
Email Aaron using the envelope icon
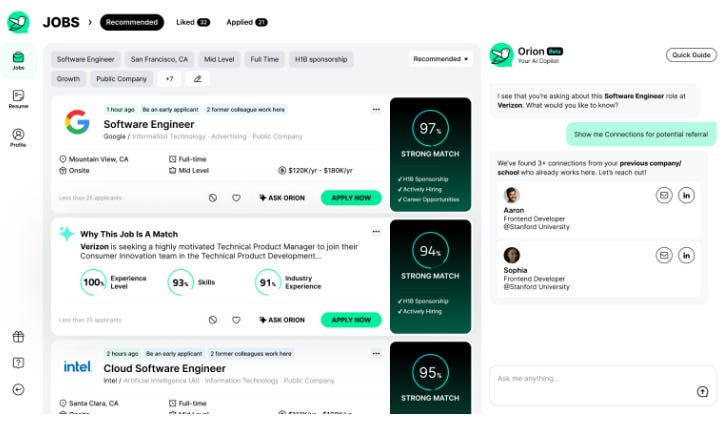pos(664,195)
